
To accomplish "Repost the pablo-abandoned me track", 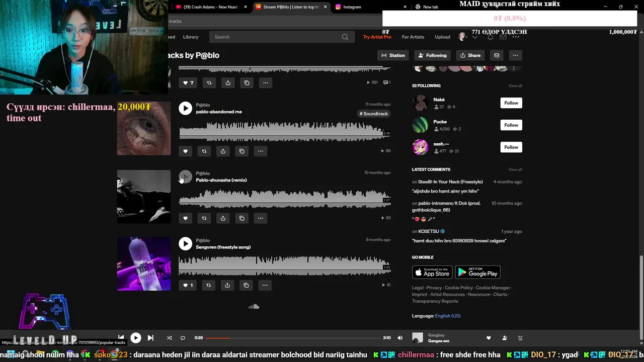I will (x=204, y=151).
